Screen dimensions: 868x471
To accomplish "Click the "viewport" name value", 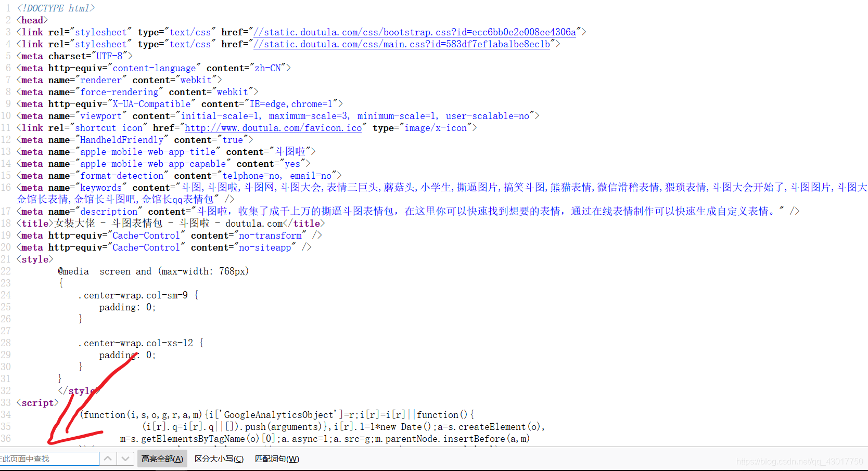I will point(101,116).
